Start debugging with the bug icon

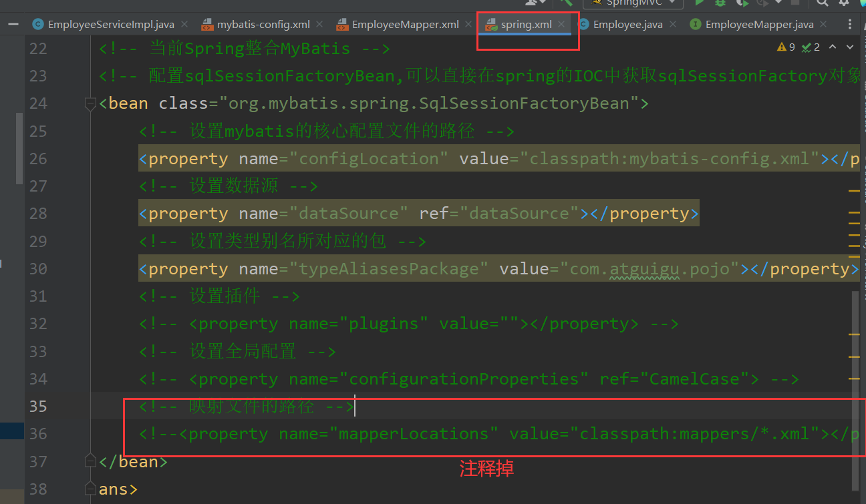coord(720,3)
